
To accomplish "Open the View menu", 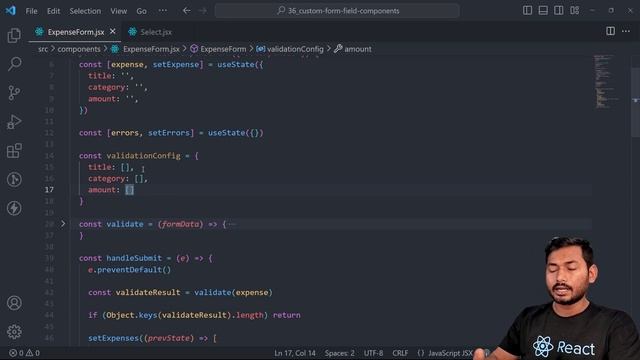I will [x=118, y=11].
